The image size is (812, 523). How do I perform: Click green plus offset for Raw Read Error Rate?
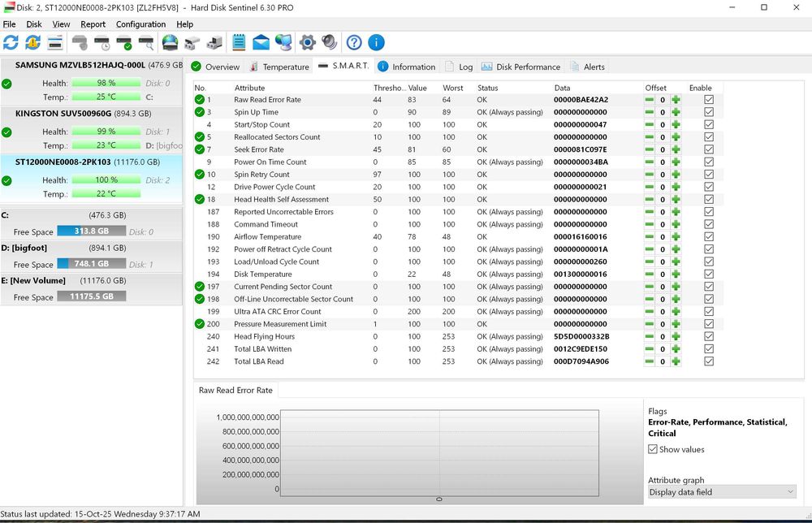pyautogui.click(x=676, y=100)
